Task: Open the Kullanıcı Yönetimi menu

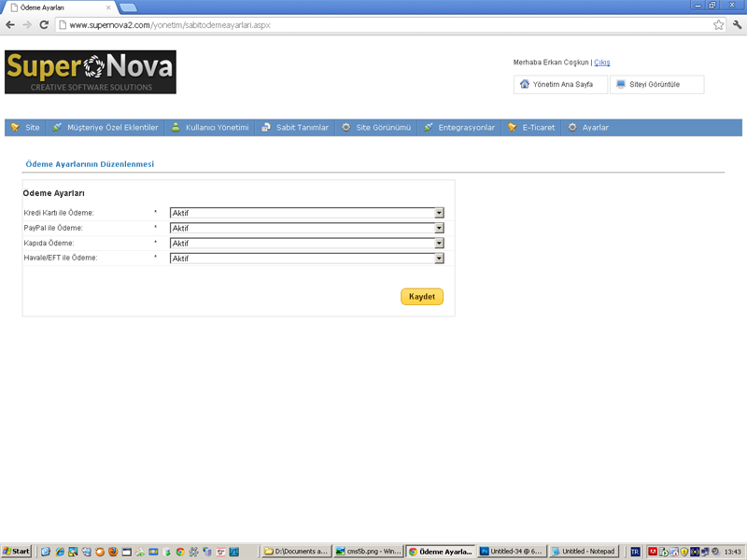Action: 209,128
